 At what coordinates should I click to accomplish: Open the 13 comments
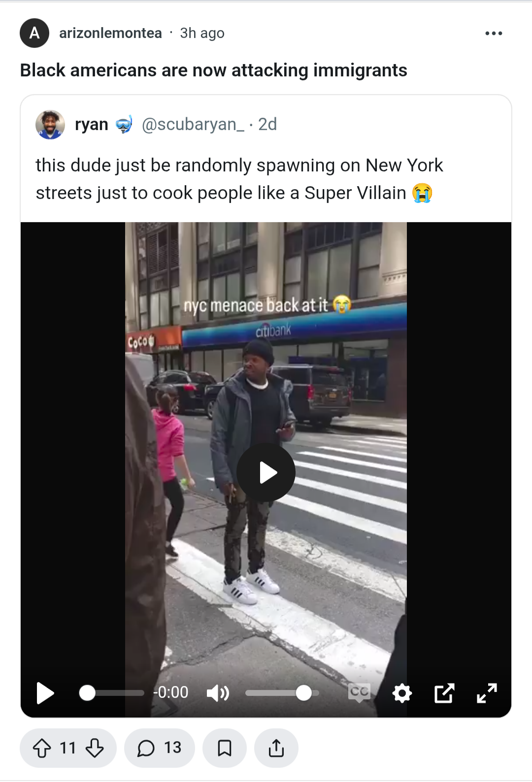point(159,748)
